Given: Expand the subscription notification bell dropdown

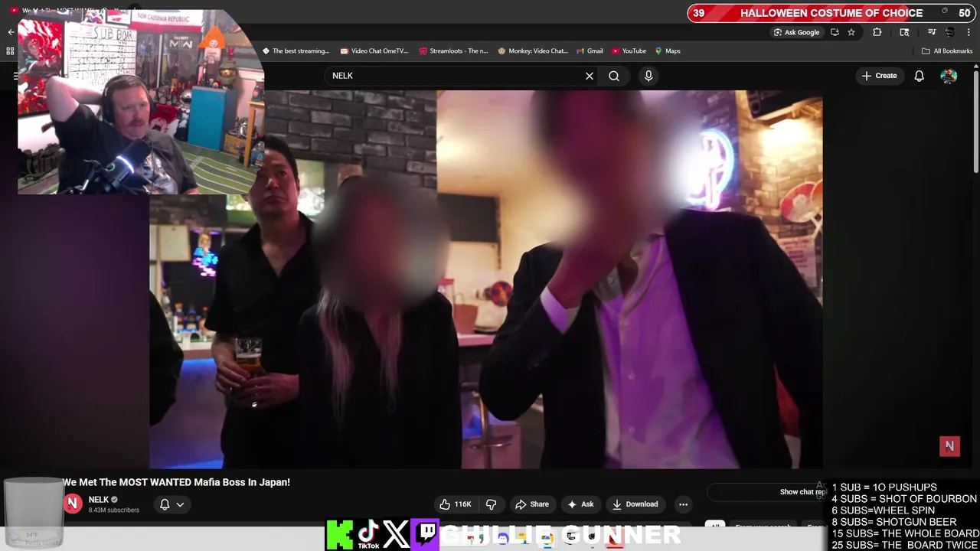Looking at the screenshot, I should coord(171,504).
